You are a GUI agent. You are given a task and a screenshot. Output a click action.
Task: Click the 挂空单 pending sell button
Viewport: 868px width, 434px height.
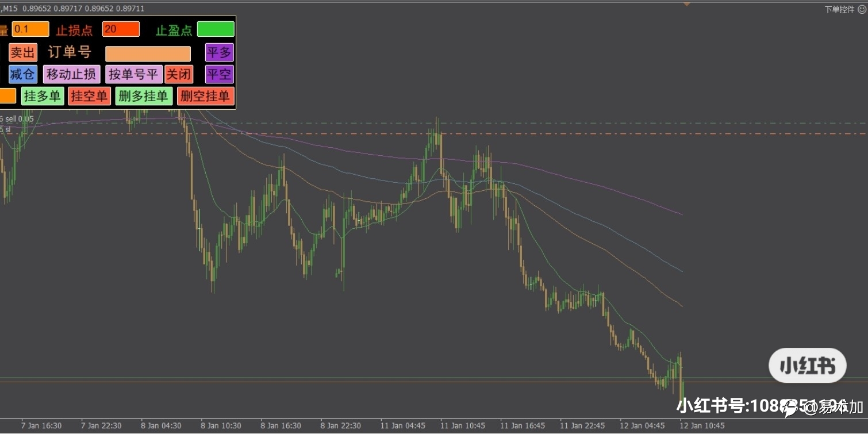click(89, 96)
